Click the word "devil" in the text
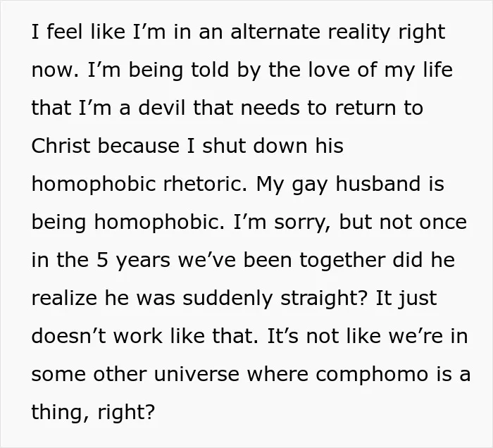 (161, 108)
